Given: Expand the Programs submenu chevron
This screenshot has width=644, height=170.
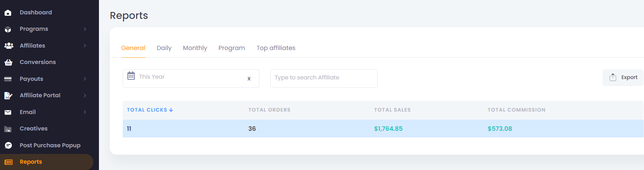Looking at the screenshot, I should (85, 29).
